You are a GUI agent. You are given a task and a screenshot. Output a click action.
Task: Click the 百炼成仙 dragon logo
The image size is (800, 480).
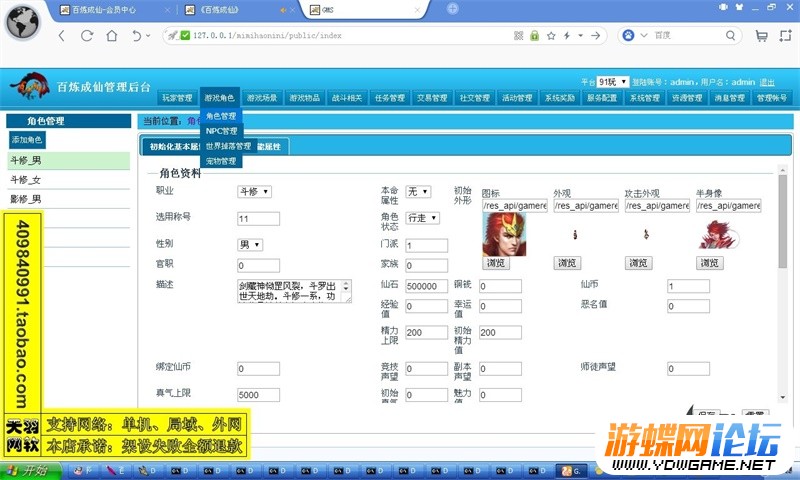(30, 86)
